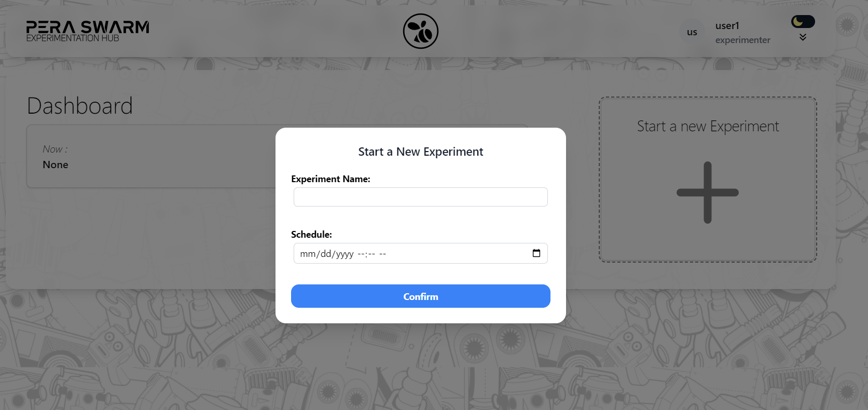Image resolution: width=868 pixels, height=410 pixels.
Task: Click the swarm bee logo icon
Action: click(421, 31)
